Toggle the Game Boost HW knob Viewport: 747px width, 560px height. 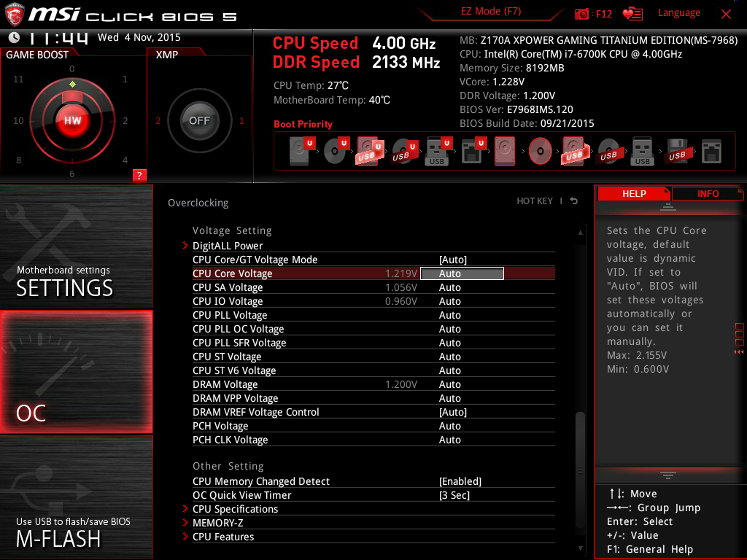(x=72, y=120)
